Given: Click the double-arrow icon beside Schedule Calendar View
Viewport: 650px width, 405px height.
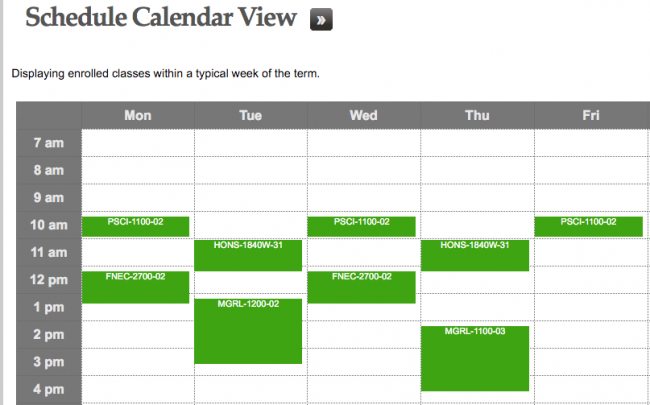Looking at the screenshot, I should 321,20.
